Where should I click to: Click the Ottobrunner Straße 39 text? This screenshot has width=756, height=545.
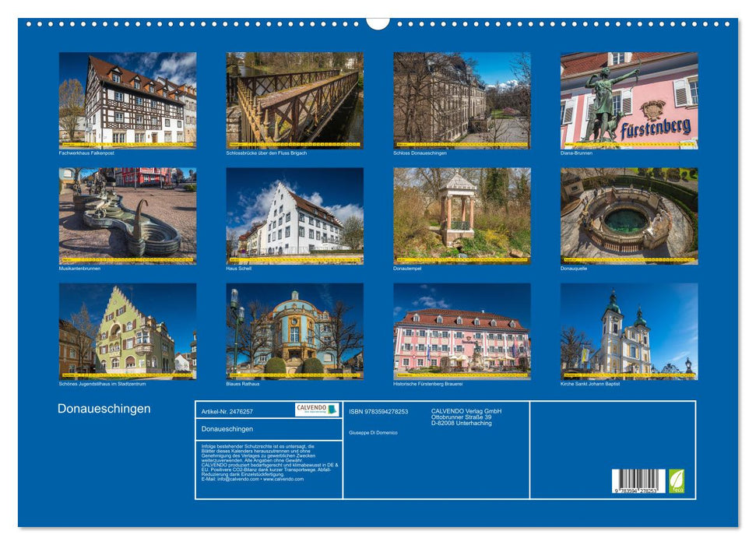462,417
